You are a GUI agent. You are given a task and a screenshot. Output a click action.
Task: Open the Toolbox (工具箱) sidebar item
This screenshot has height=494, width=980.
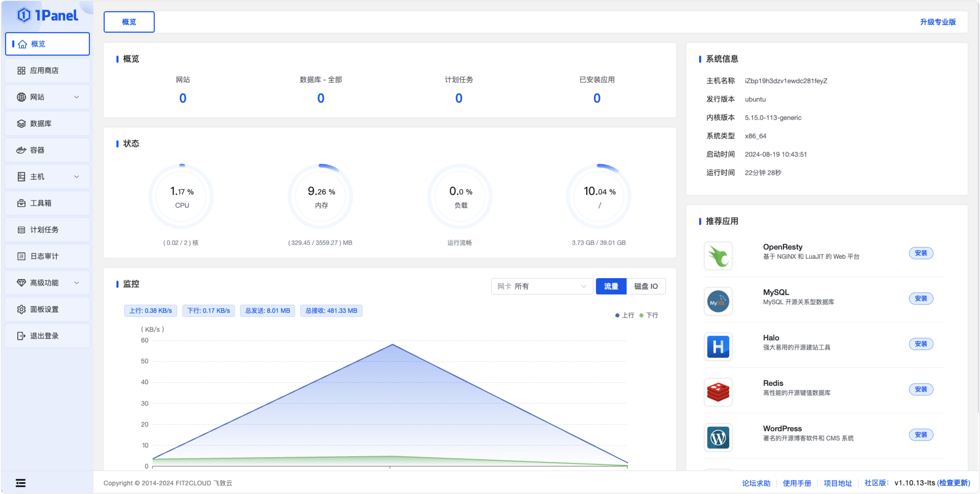(41, 203)
